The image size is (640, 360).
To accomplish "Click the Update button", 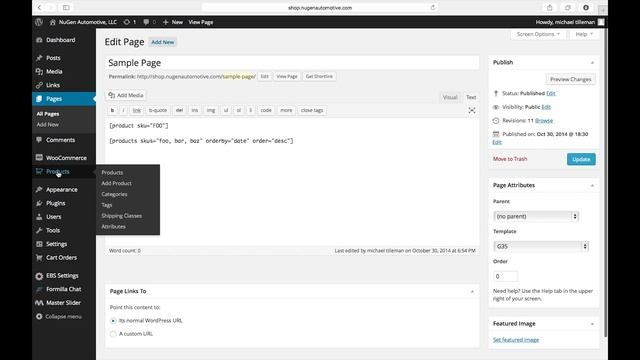I will point(581,159).
